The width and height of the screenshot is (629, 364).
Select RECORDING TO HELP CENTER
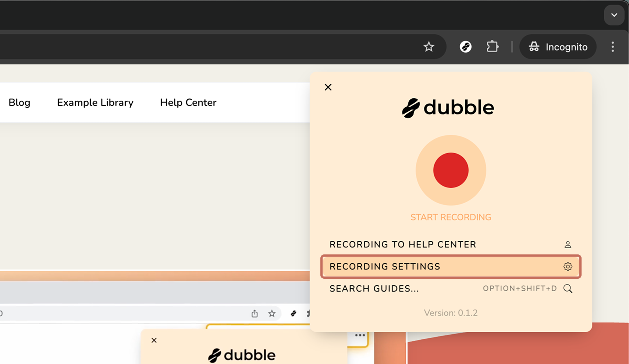[451, 245]
